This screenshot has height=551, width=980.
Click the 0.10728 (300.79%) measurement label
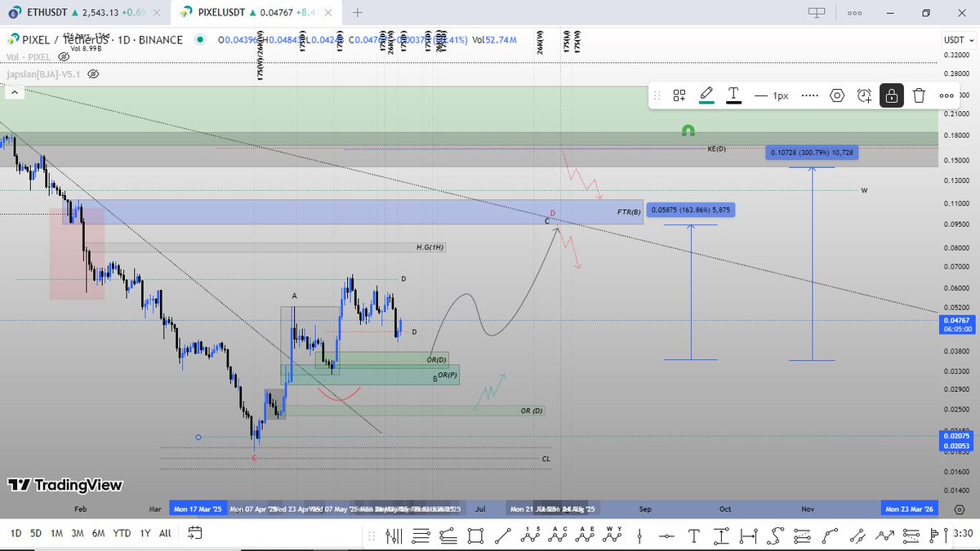[812, 153]
